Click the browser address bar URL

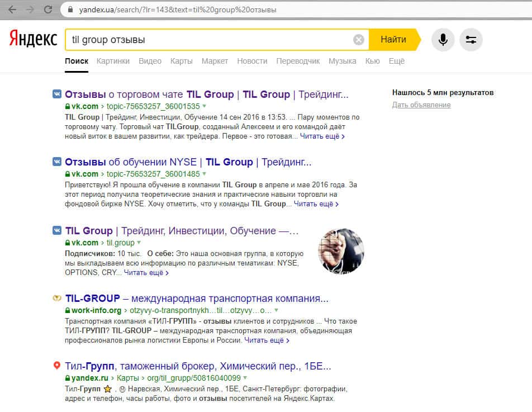[178, 10]
